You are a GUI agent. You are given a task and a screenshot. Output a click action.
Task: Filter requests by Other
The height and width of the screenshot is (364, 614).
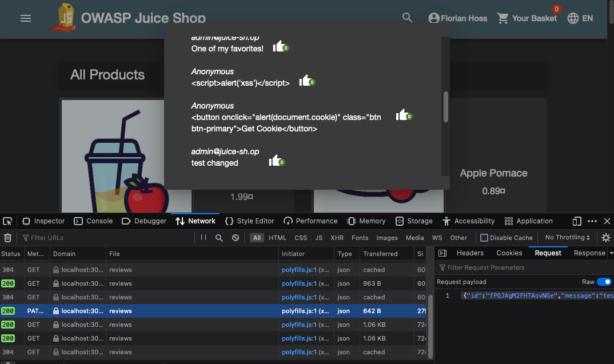tap(458, 238)
